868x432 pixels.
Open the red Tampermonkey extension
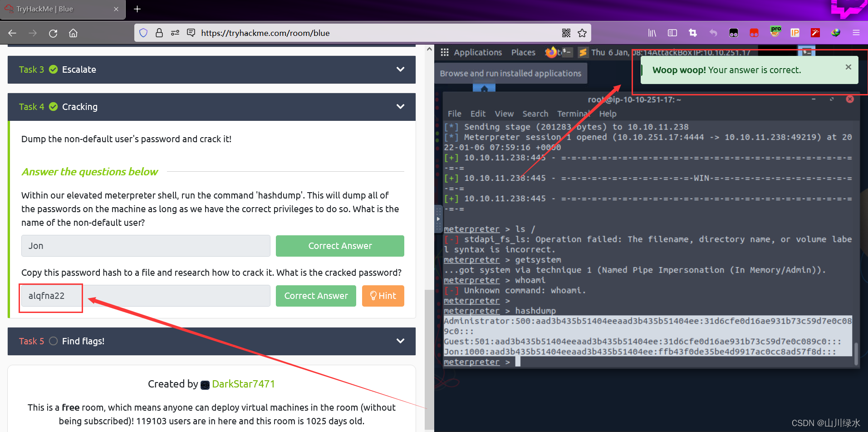tap(754, 33)
